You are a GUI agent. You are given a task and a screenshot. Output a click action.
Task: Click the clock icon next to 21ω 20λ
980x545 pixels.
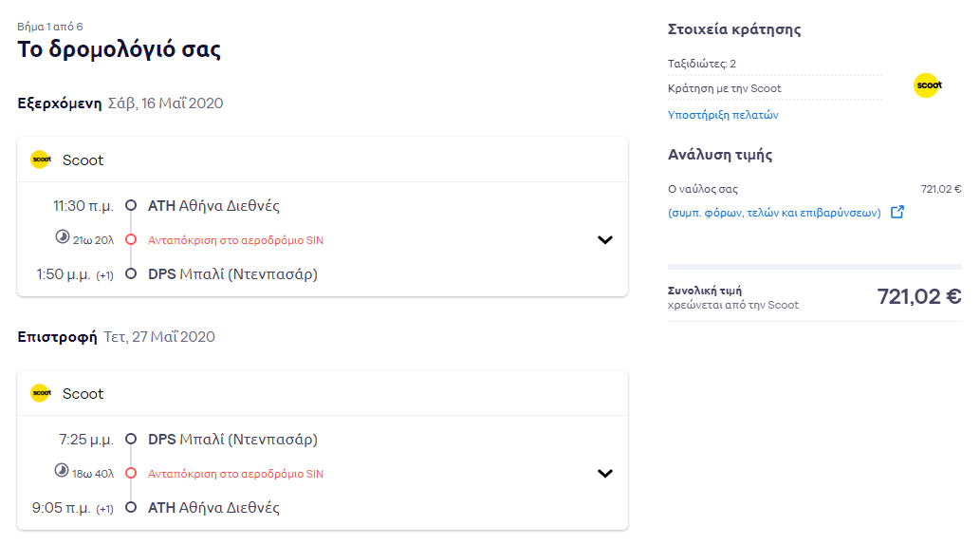(x=62, y=236)
